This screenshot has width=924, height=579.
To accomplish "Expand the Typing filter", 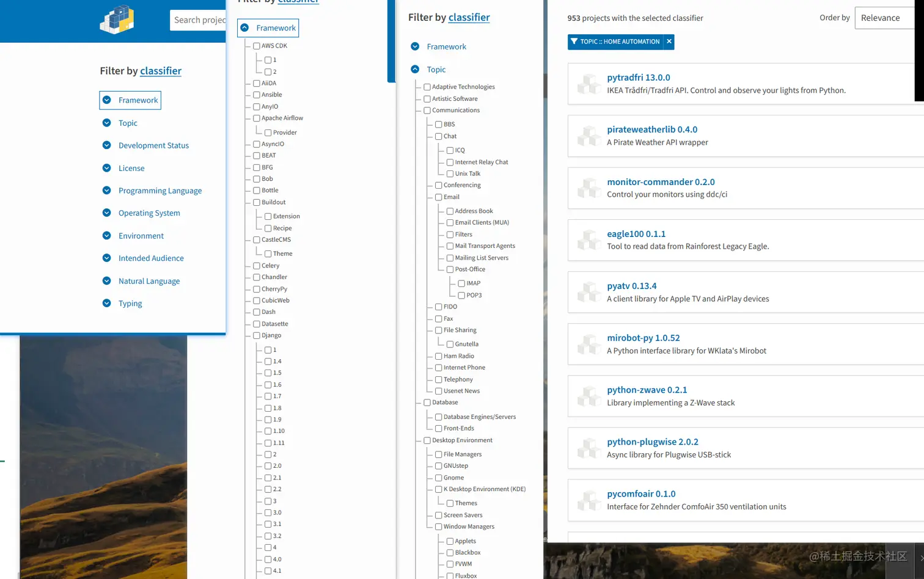I will coord(122,304).
